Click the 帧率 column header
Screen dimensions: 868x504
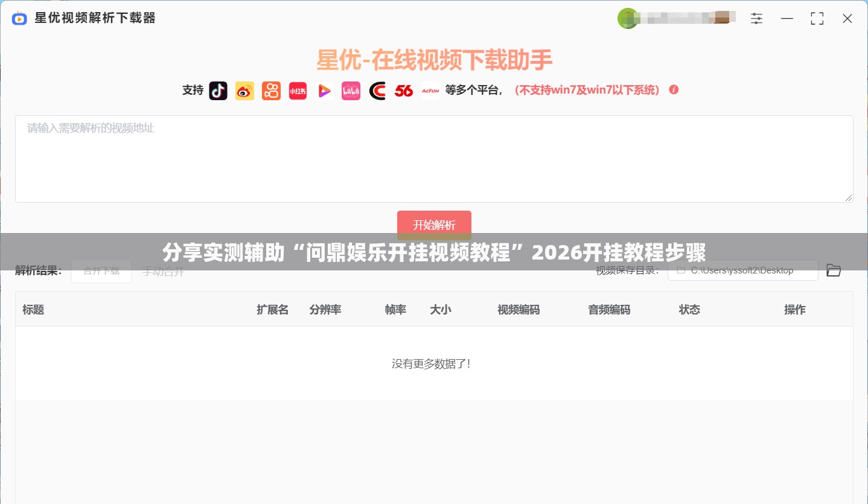pyautogui.click(x=395, y=310)
